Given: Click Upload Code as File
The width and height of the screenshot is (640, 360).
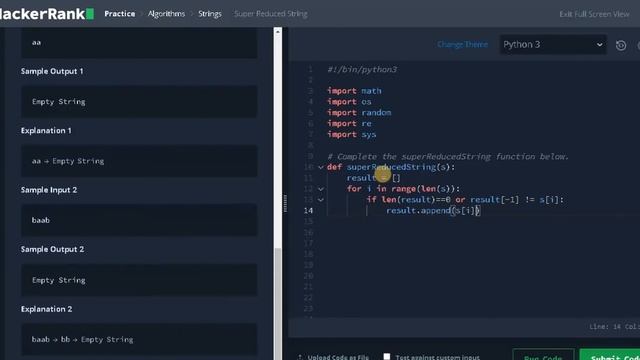Looking at the screenshot, I should click(x=333, y=357).
